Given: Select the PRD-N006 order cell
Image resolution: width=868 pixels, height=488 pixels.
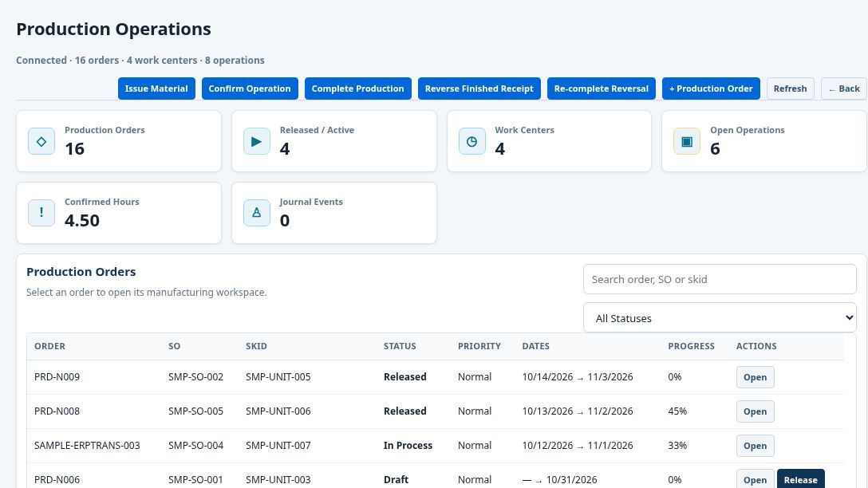Looking at the screenshot, I should [x=57, y=480].
